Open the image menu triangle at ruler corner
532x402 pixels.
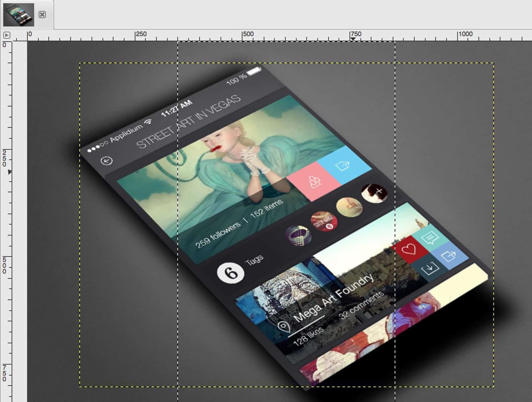(x=7, y=35)
